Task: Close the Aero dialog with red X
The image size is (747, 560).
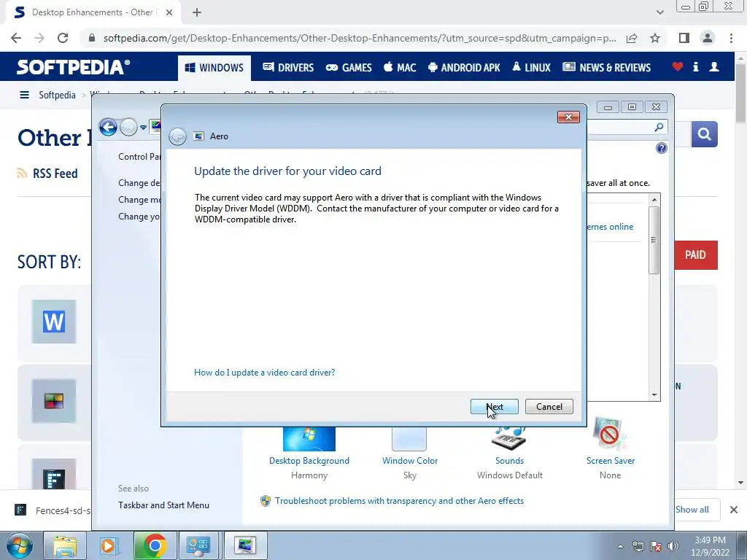Action: 568,117
